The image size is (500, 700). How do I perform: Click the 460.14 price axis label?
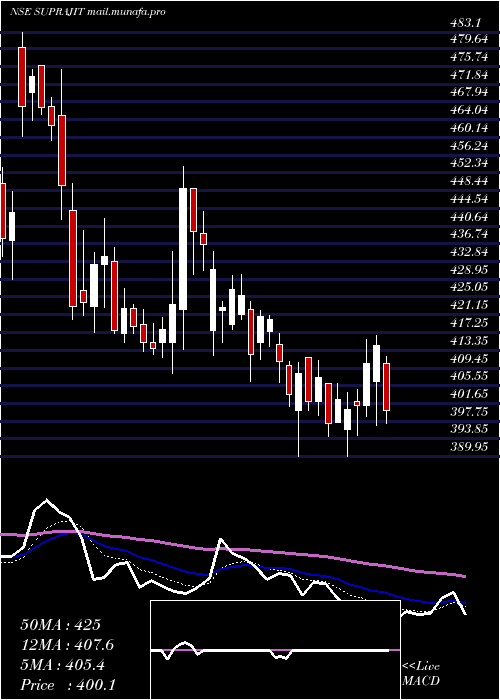click(468, 128)
